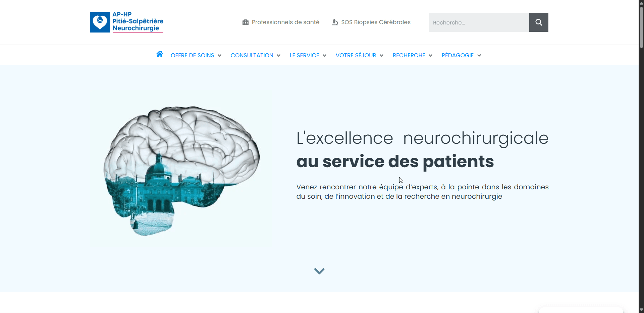Focus the Recherche search field
Image resolution: width=644 pixels, height=313 pixels.
pyautogui.click(x=479, y=22)
